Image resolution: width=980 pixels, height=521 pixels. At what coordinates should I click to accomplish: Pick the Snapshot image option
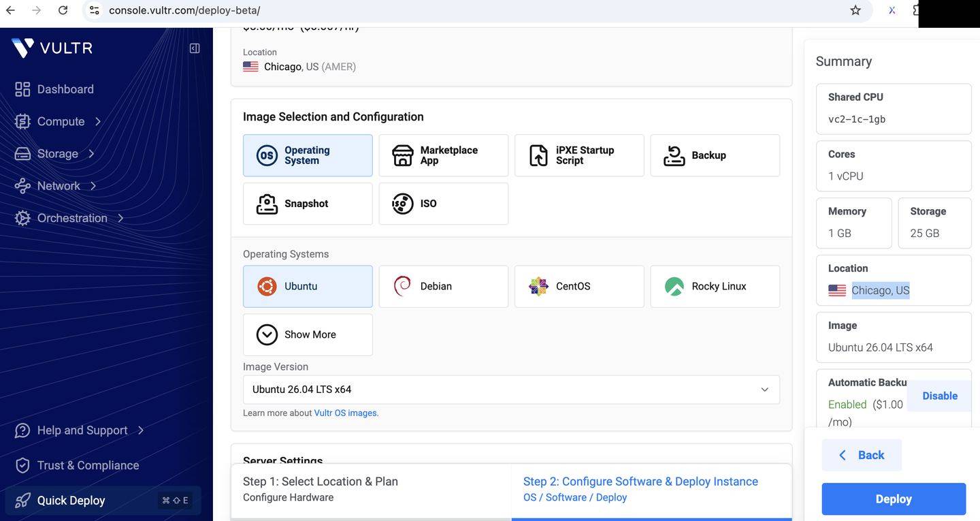(308, 204)
